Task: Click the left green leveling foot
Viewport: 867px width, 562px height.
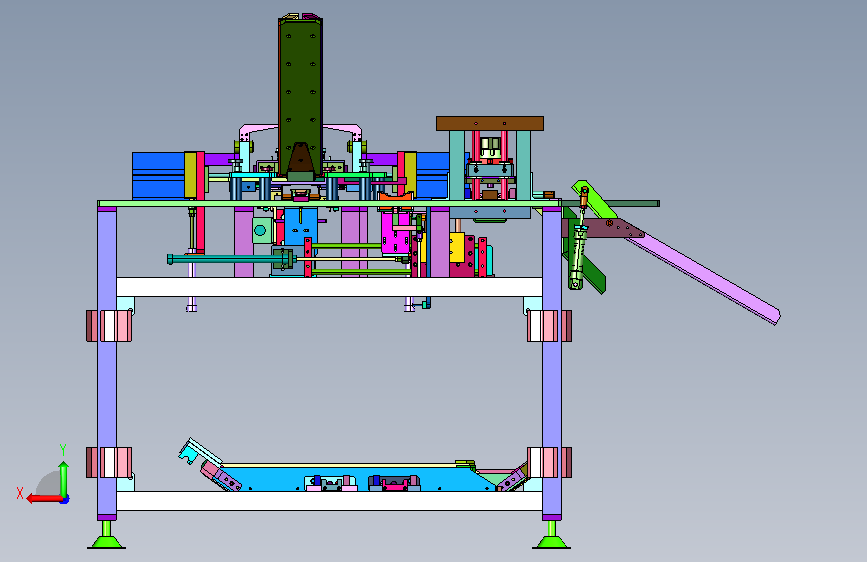Action: (x=106, y=535)
